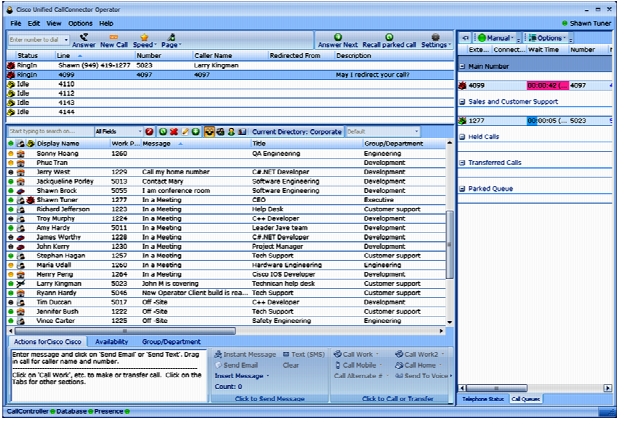Click green call icon beside 1277 in queue

pyautogui.click(x=462, y=120)
